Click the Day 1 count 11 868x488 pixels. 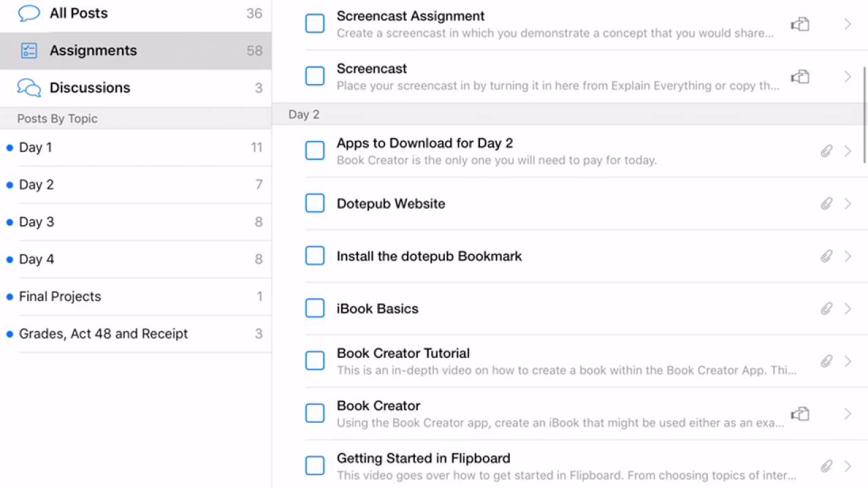(x=256, y=148)
